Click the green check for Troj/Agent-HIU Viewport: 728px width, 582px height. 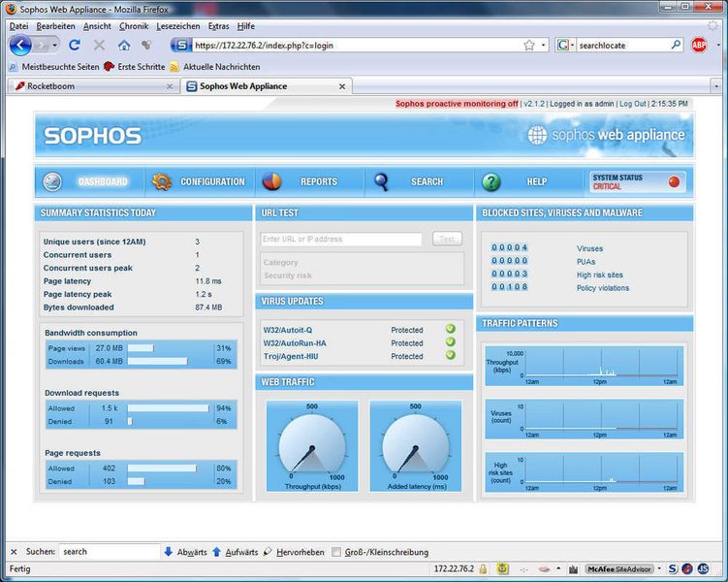coord(451,355)
